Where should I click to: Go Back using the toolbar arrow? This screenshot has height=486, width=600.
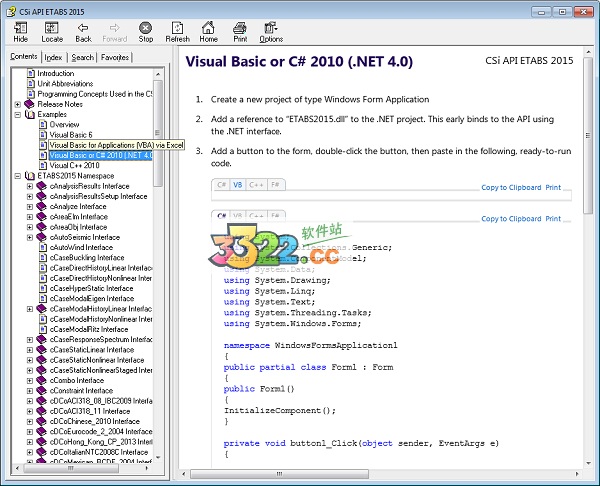[x=83, y=27]
